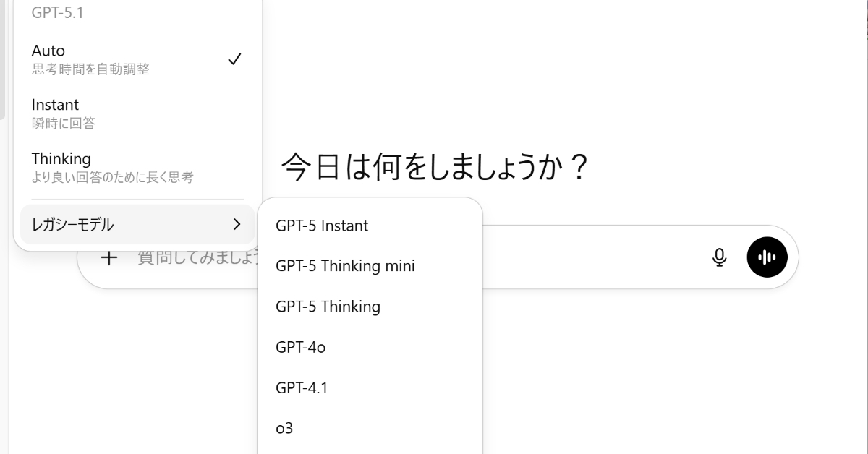Screen dimensions: 868x454
Task: Click the 質問してみましょう input field
Action: pyautogui.click(x=195, y=259)
